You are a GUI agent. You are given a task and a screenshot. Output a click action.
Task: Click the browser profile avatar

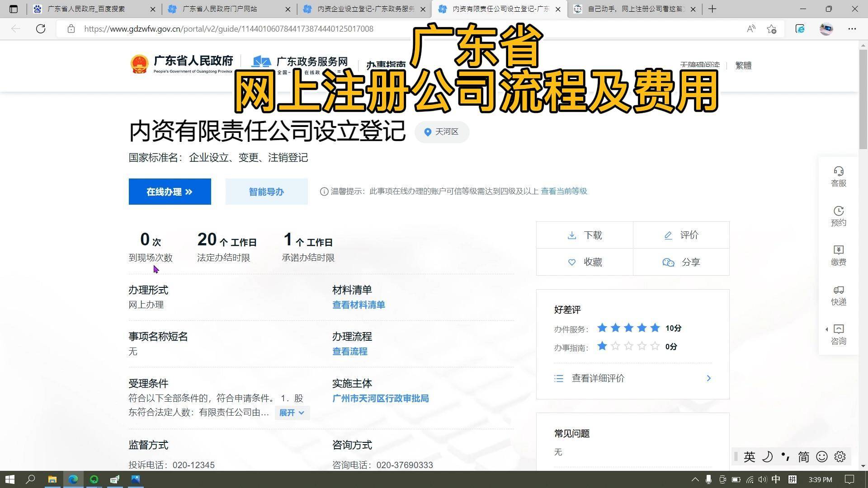click(x=826, y=29)
